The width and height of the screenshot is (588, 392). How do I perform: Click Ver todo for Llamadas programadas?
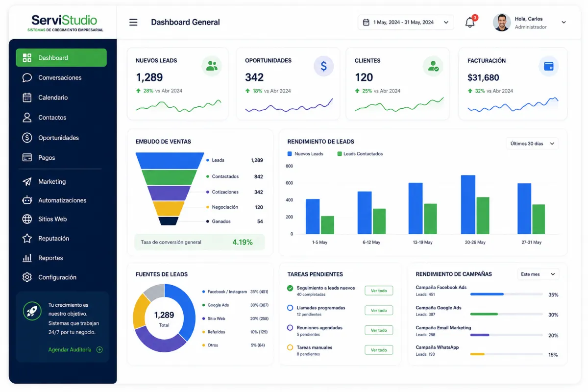[x=379, y=311]
